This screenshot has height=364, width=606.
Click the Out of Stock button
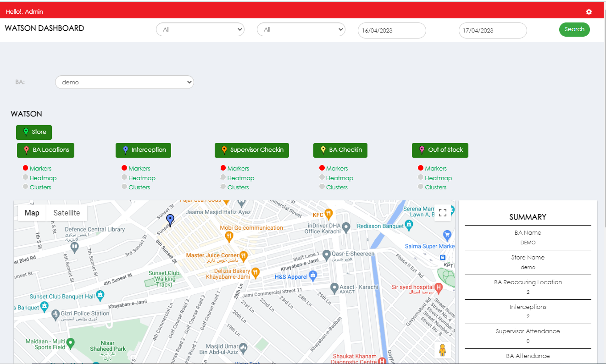(x=440, y=150)
